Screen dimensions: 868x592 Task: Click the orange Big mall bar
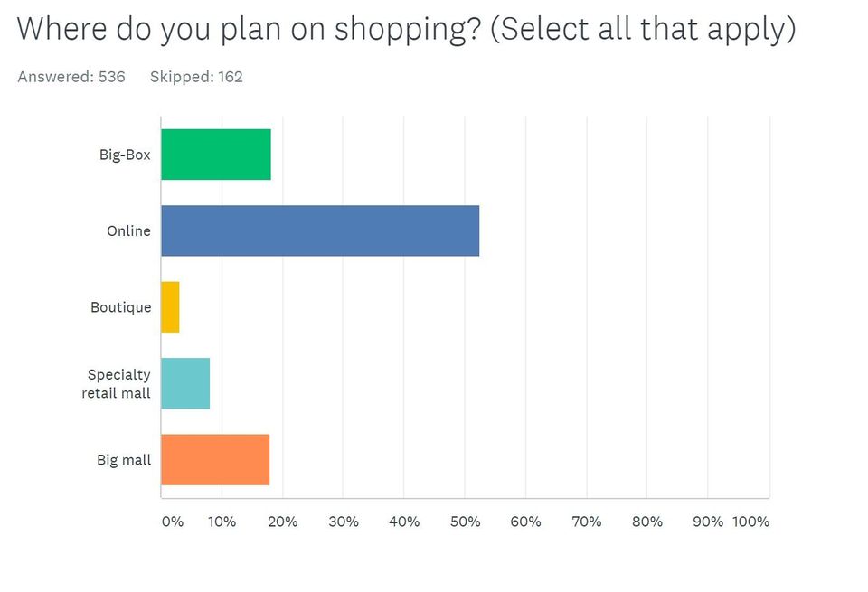click(x=215, y=460)
